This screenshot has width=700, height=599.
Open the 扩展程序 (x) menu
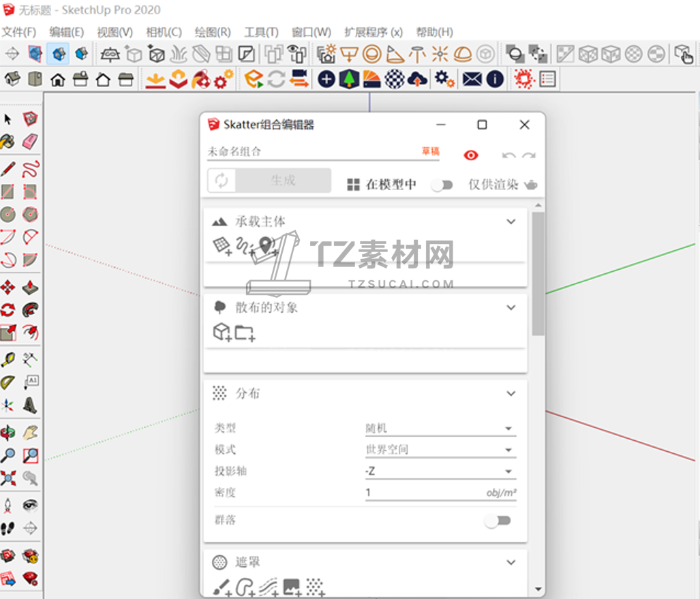coord(374,32)
